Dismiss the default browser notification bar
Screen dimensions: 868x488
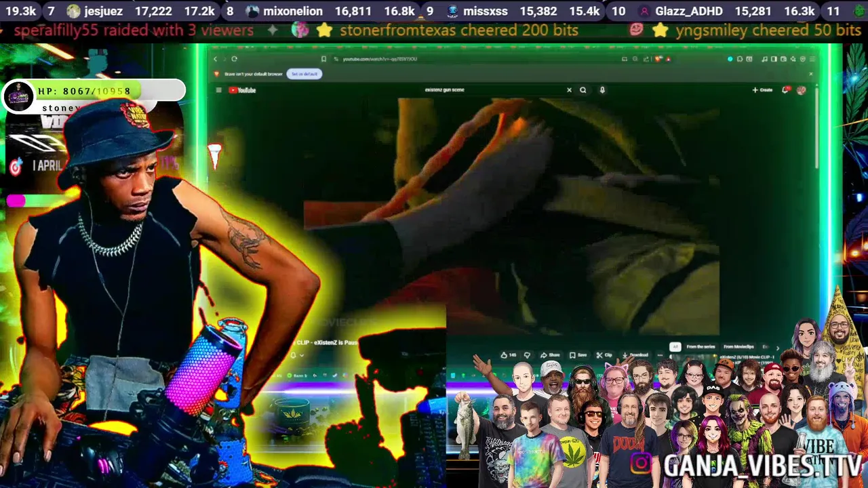pyautogui.click(x=810, y=74)
